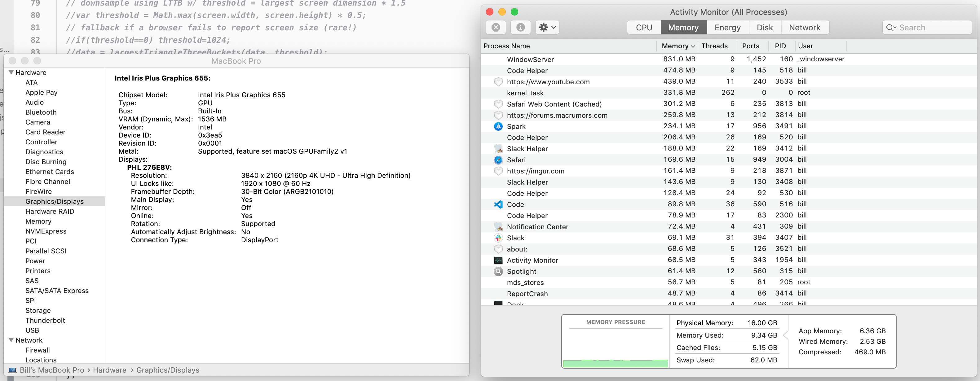Sort by Threads column header
The image size is (980, 381).
tap(714, 46)
